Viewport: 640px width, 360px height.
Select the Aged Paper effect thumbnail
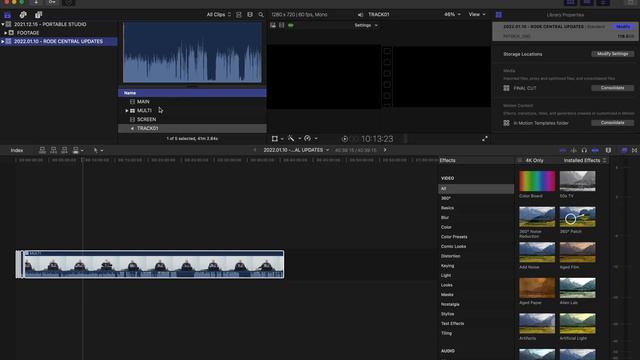click(537, 288)
